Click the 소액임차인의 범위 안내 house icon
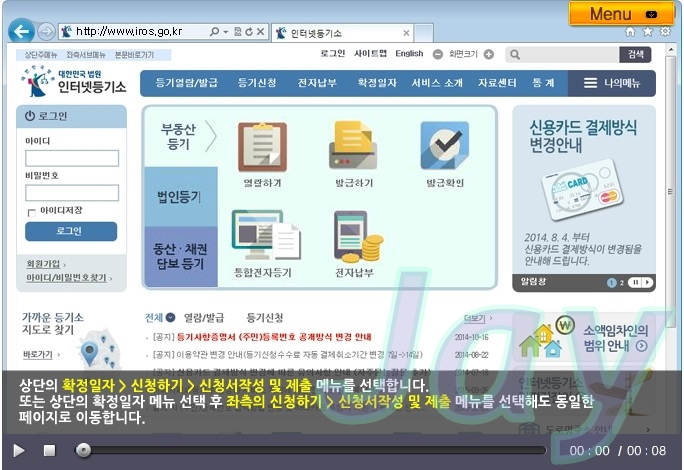Viewport: 684px width, 470px height. pyautogui.click(x=546, y=337)
